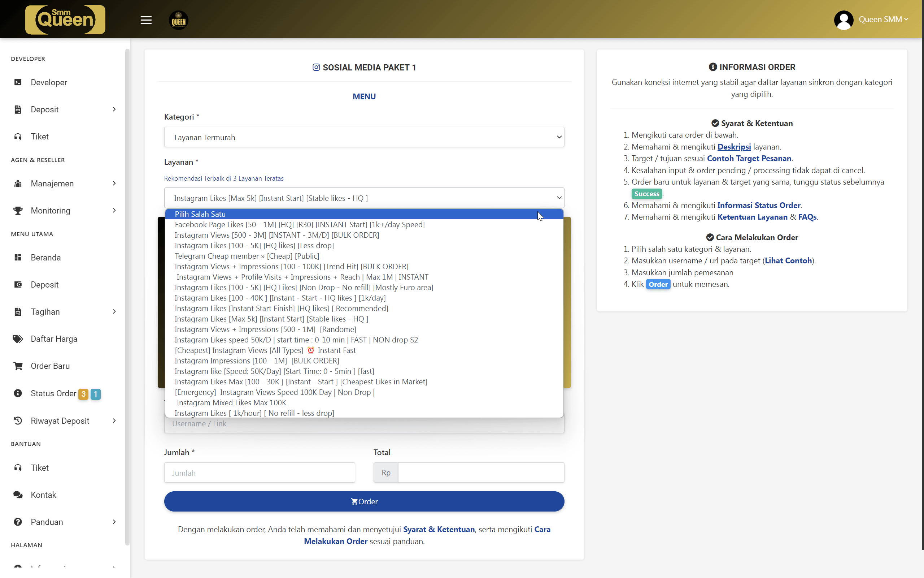Open the Queen SMM account dropdown
Screen dimensions: 924x578
tap(883, 20)
